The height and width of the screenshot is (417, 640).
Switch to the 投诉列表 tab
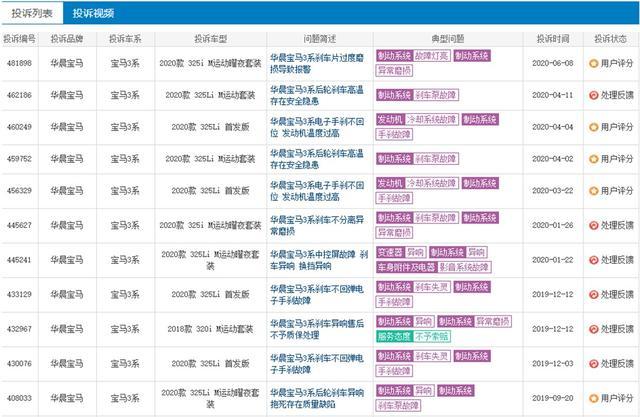(x=32, y=13)
